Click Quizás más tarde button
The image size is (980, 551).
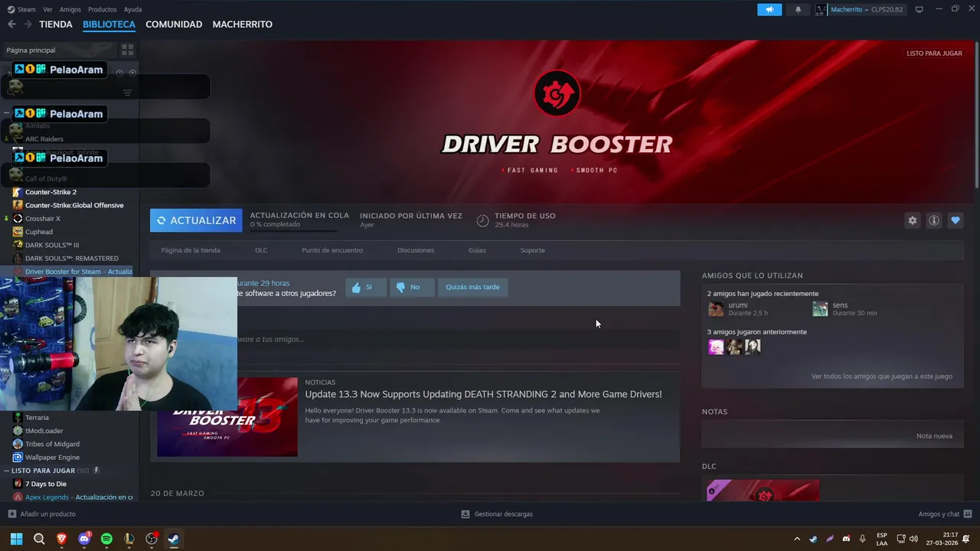pyautogui.click(x=472, y=287)
